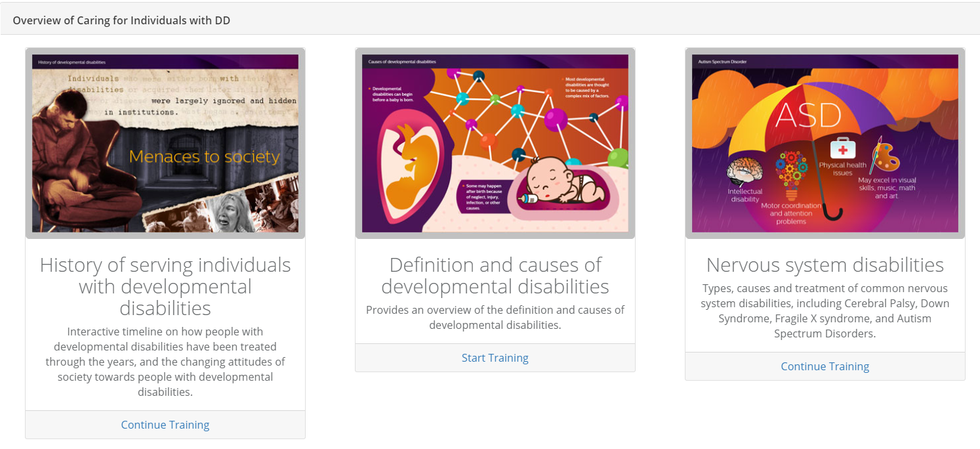Click the 'Nervous system disabilities' course title
Screen dimensions: 980x449
[825, 265]
